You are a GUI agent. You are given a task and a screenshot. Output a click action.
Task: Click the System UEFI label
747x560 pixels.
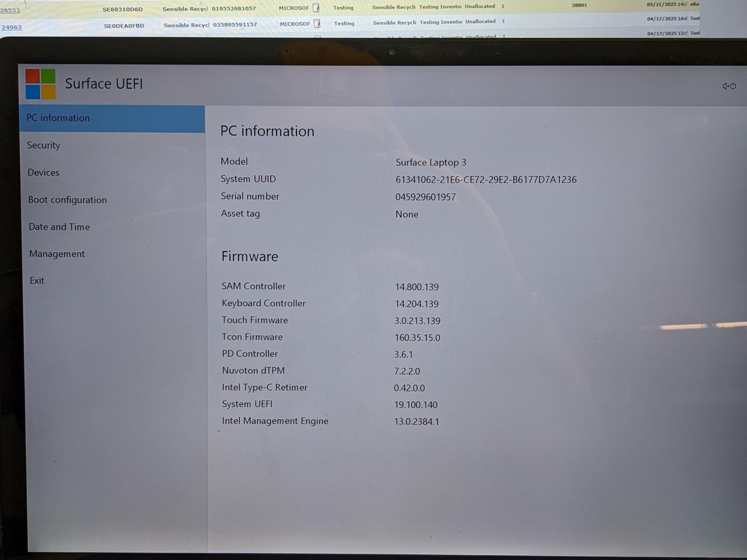[x=247, y=404]
